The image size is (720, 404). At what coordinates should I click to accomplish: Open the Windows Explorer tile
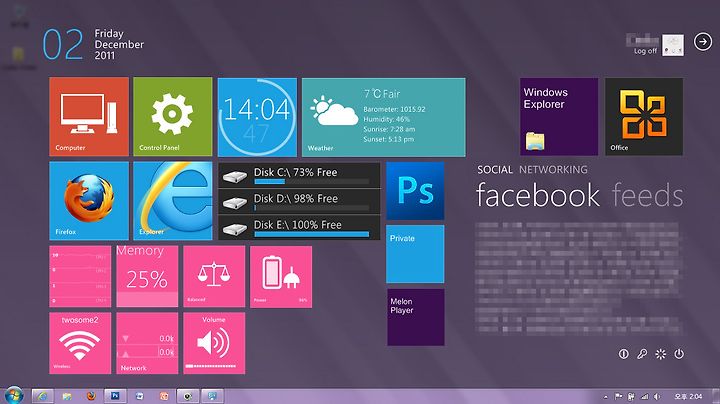559,117
